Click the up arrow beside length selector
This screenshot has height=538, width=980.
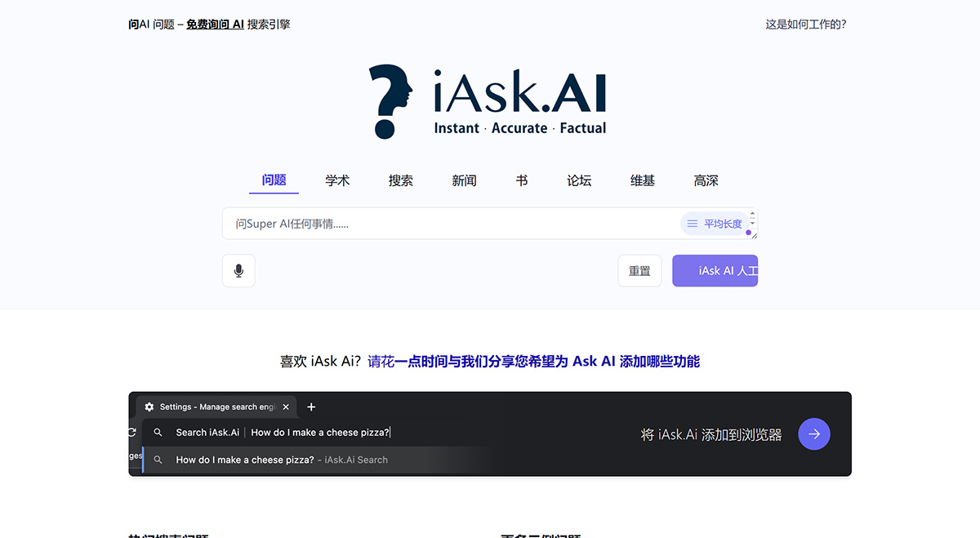(752, 214)
